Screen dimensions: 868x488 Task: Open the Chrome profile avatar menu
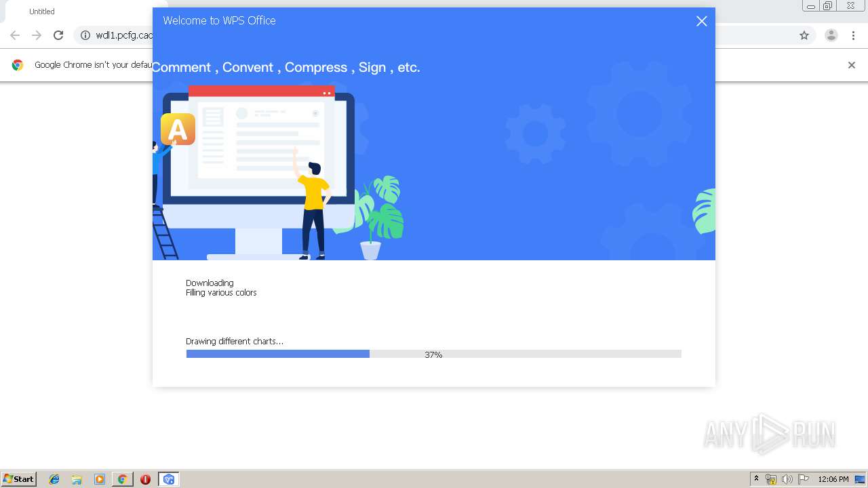[x=831, y=35]
